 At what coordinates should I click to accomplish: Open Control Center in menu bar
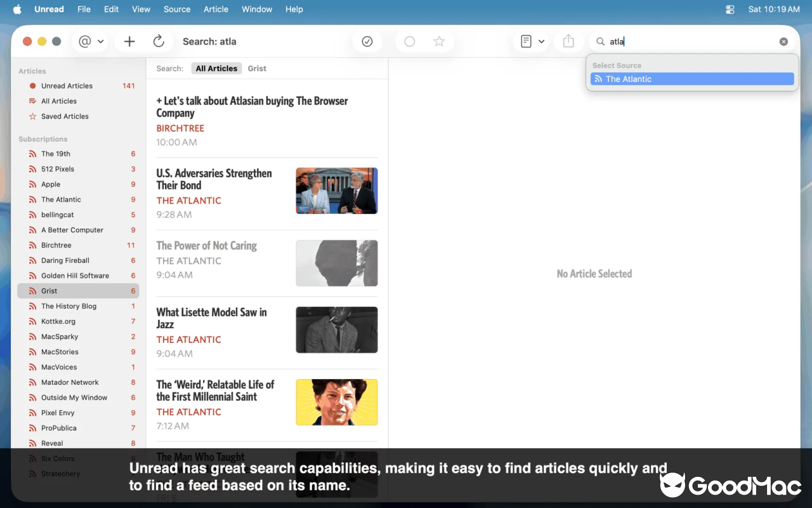[x=730, y=9]
